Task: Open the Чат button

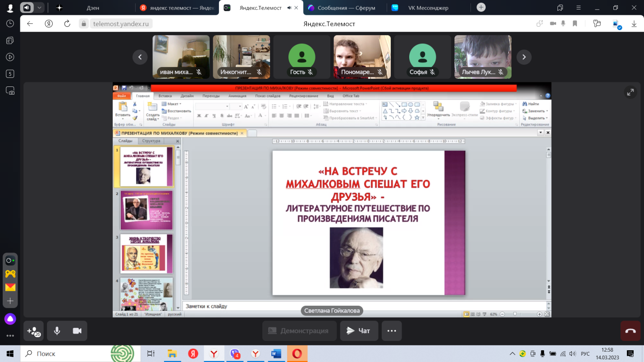Action: point(359,331)
